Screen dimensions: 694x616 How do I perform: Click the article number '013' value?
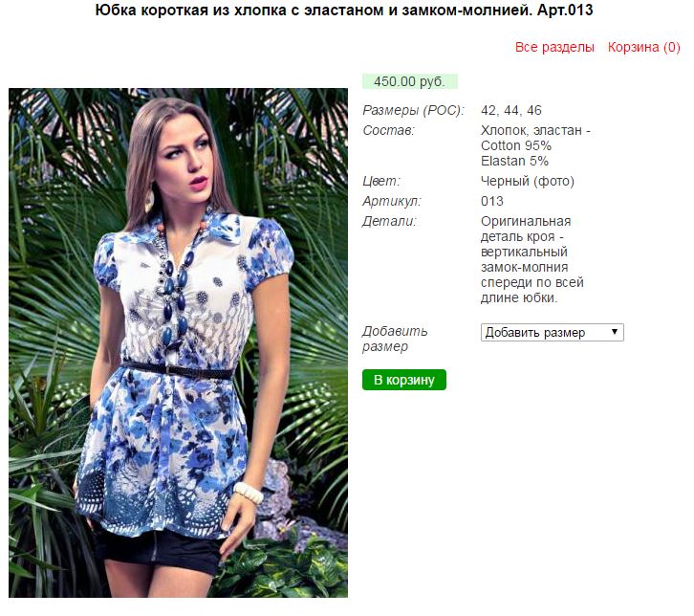coord(491,201)
